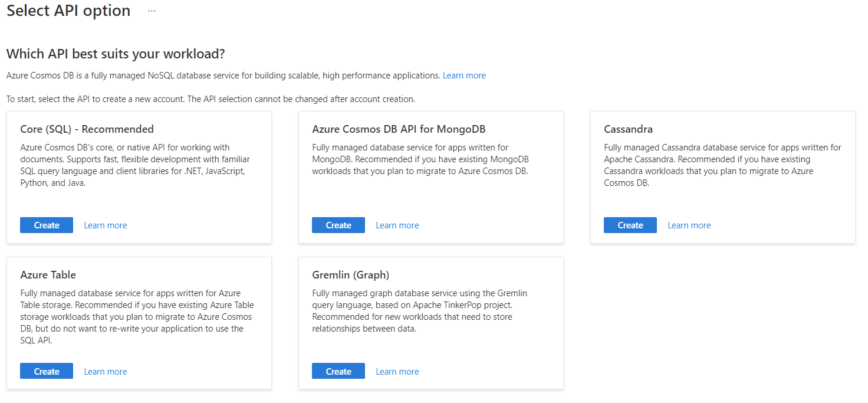Click Create on the Gremlin (Graph) card
Screen dimensions: 868x403
pyautogui.click(x=338, y=371)
